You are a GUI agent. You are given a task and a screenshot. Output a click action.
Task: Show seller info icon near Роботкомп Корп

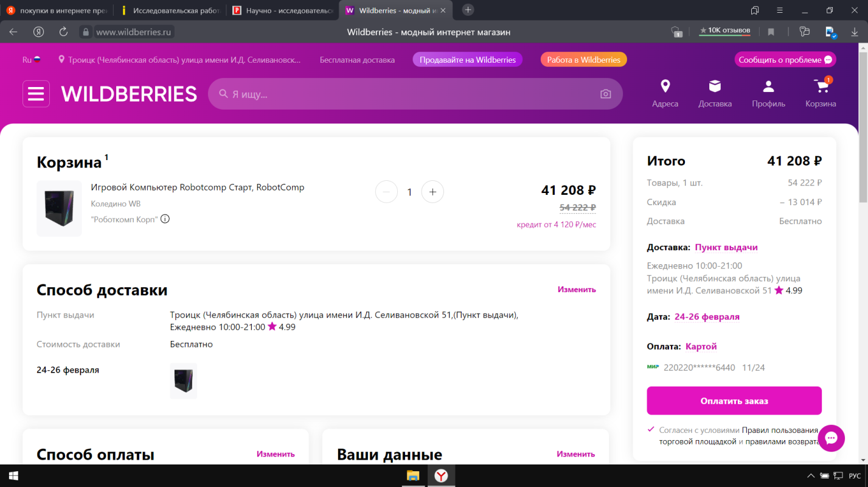[x=165, y=219]
